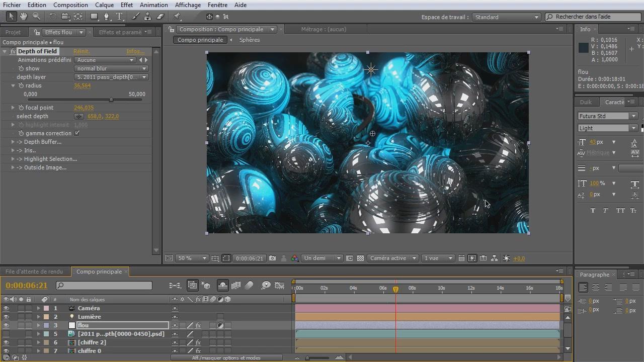Open the Animation menu
Image resolution: width=644 pixels, height=362 pixels.
click(x=154, y=5)
